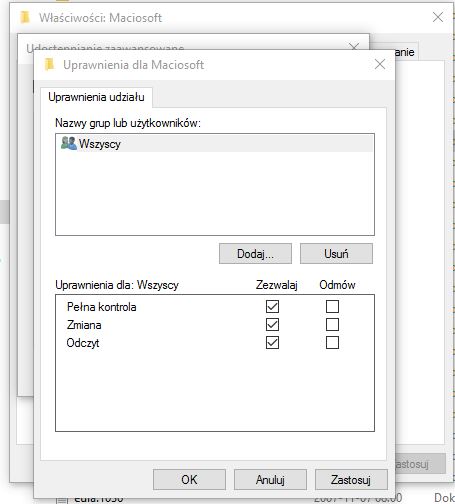Close the Uprawnienia dla Maciosoft dialog
455x504 pixels.
[380, 64]
